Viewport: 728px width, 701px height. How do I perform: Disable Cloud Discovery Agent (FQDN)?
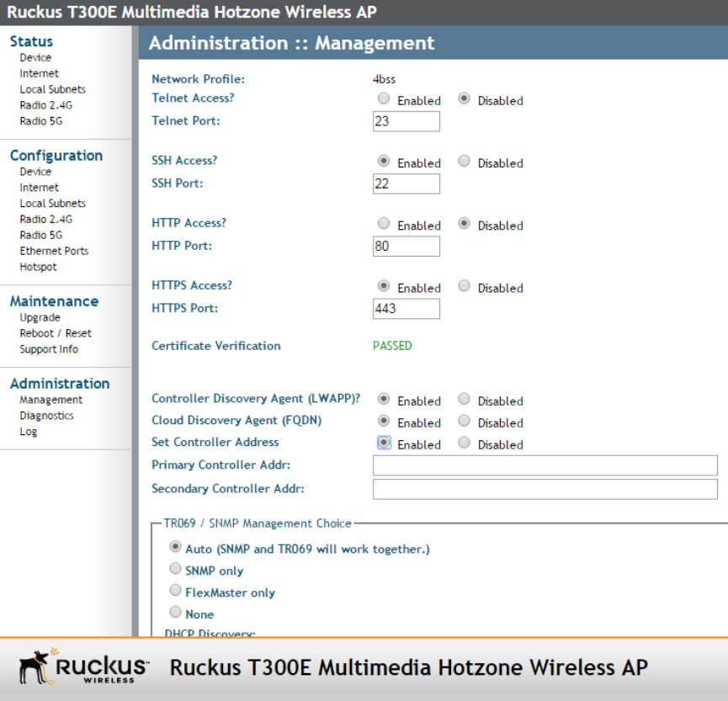[464, 421]
